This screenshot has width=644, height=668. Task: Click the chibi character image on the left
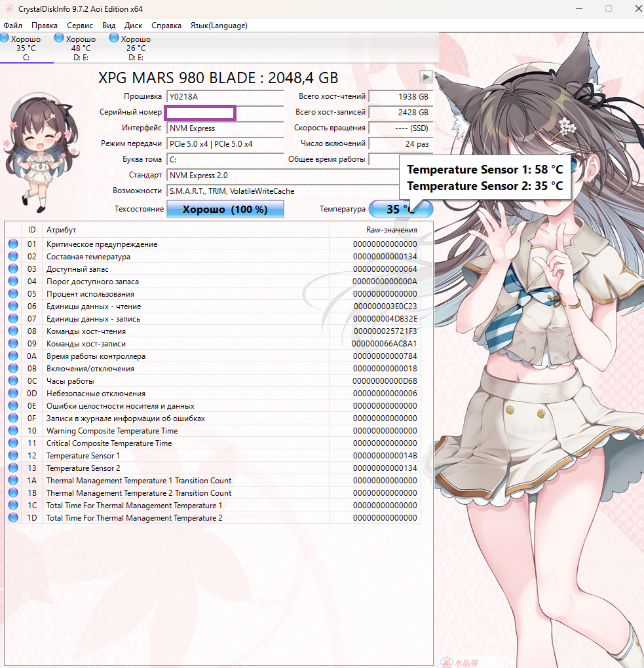41,152
